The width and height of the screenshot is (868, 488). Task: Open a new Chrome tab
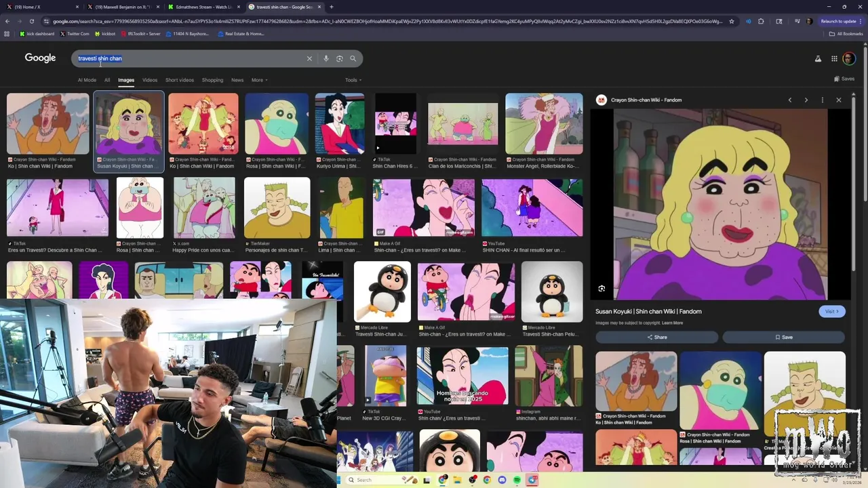tap(331, 7)
